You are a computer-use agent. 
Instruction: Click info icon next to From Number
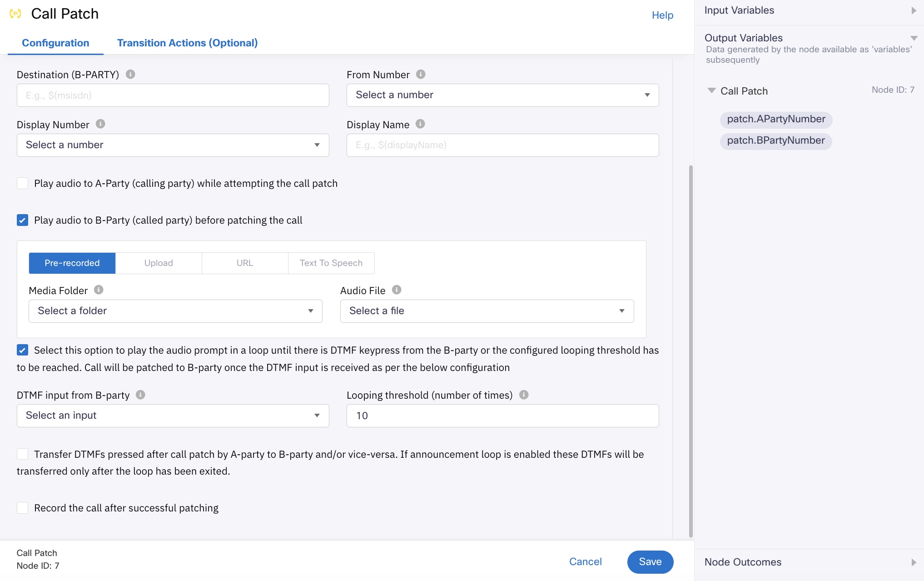coord(421,74)
